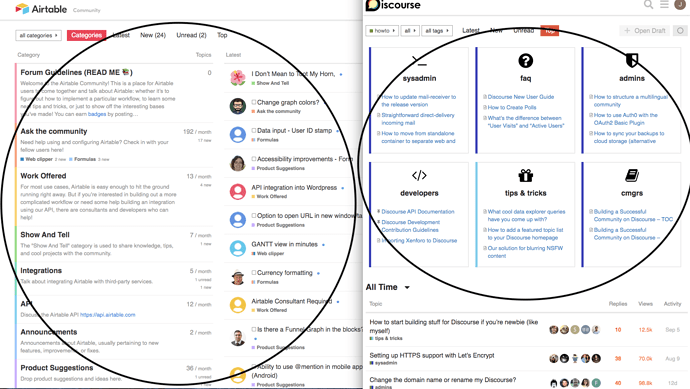
Task: Open the 'Announcements' category
Action: tap(48, 332)
